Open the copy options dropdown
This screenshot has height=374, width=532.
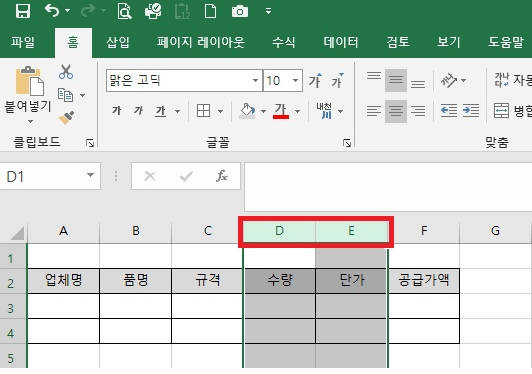coord(82,95)
